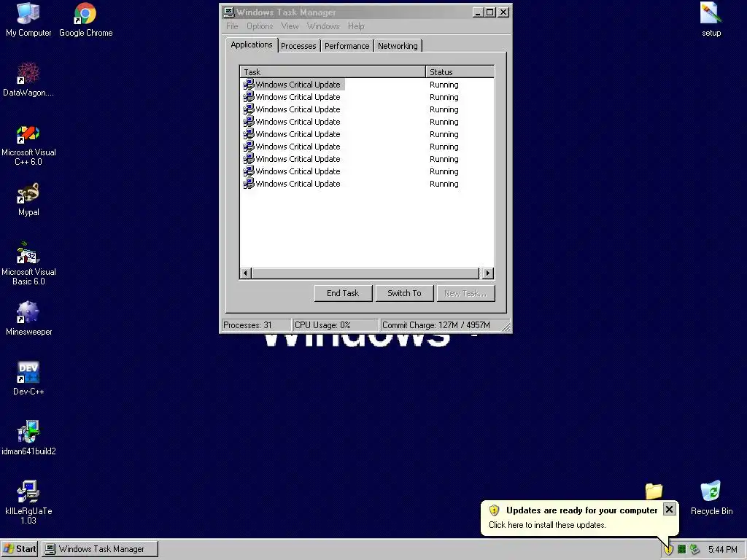Click the Processes: 31 status bar entry

256,325
